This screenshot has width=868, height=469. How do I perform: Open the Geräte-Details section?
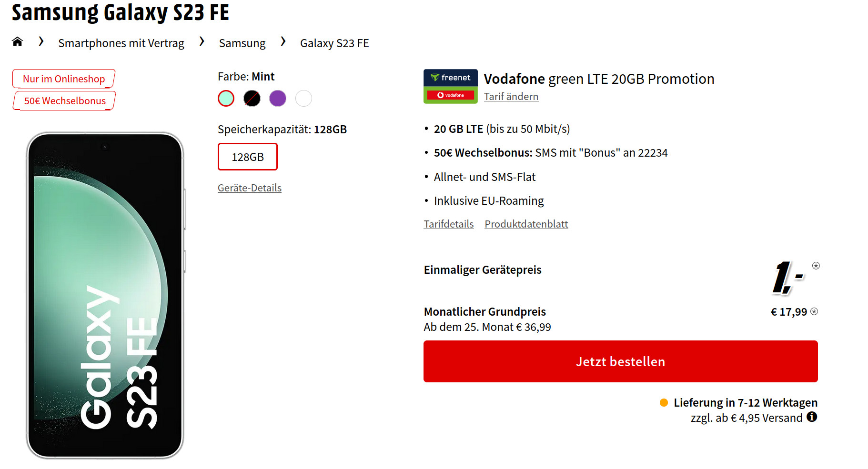click(x=249, y=188)
